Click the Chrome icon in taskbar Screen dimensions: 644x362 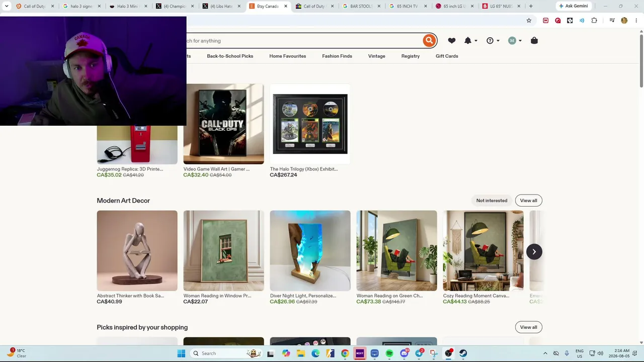coord(345,353)
